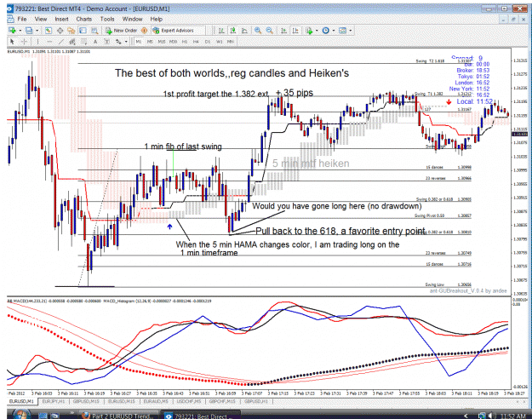
Task: Click the New Order button
Action: pyautogui.click(x=121, y=31)
